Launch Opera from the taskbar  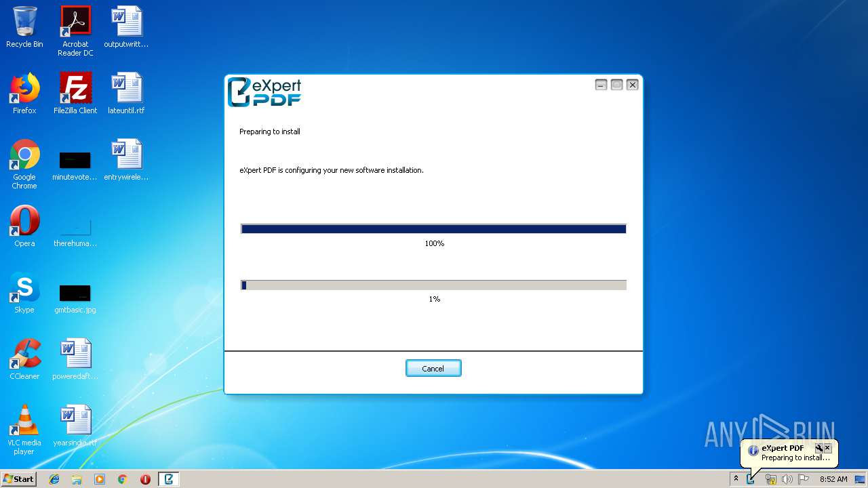[145, 479]
